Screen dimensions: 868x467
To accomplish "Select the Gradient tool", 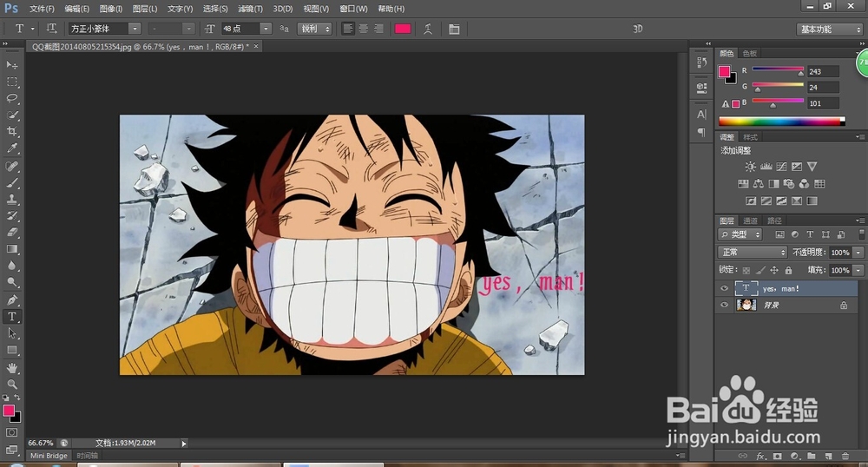I will 11,249.
